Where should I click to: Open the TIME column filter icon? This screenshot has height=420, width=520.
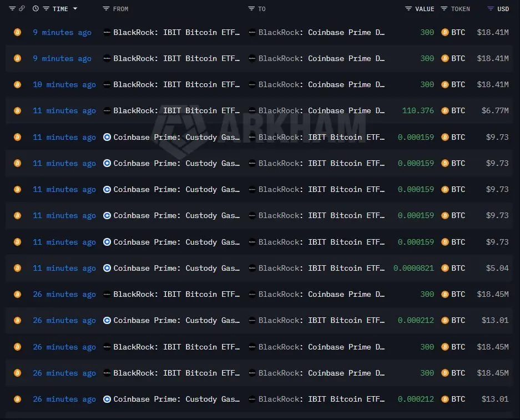click(46, 9)
